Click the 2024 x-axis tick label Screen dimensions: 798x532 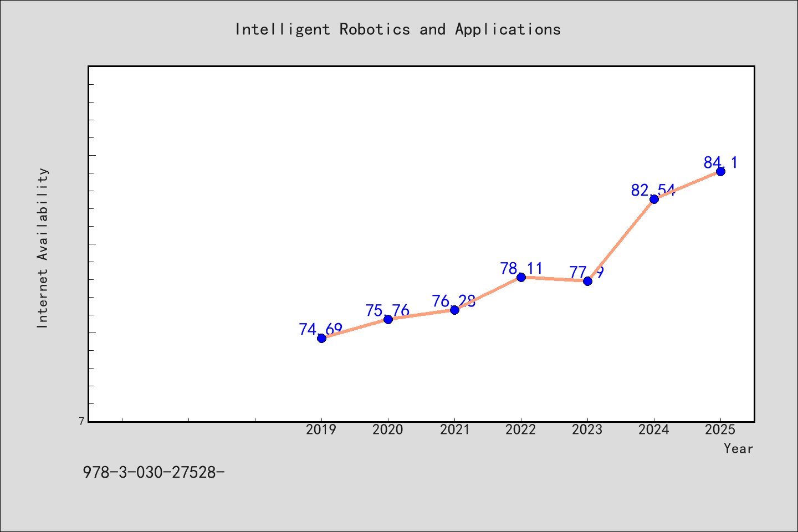[654, 429]
